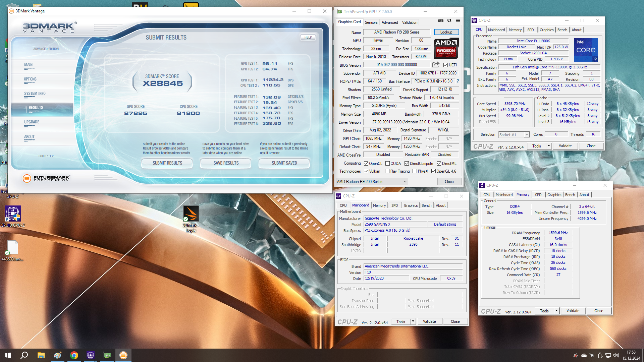Viewport: 644px width, 362px height.
Task: Open the 3DMark Kopie desktop shortcut
Action: (x=191, y=219)
